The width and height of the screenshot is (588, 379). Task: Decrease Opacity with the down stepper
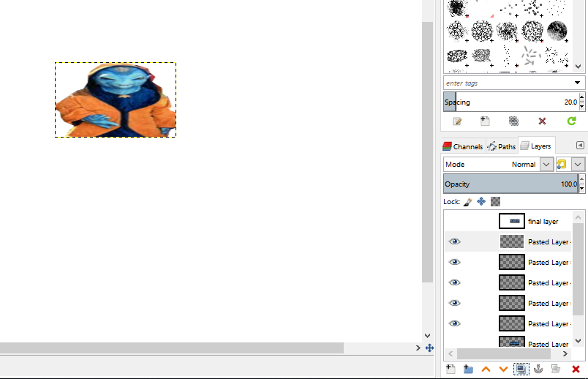tap(581, 189)
